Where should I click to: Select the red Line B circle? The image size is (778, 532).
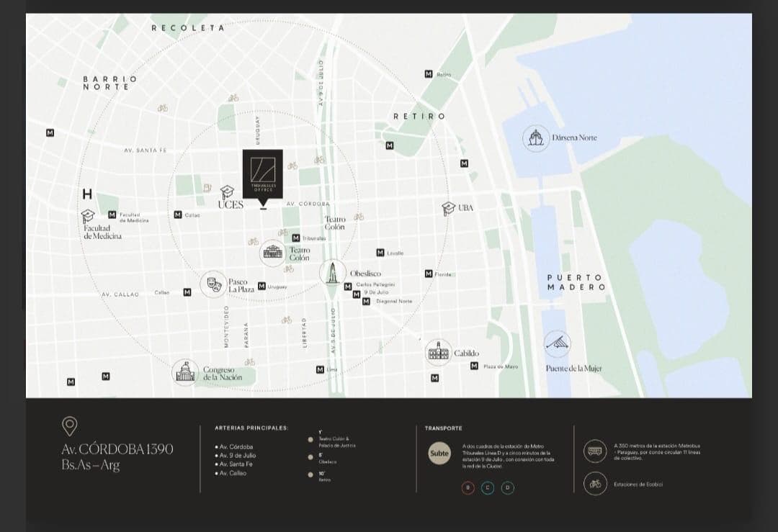(x=468, y=487)
